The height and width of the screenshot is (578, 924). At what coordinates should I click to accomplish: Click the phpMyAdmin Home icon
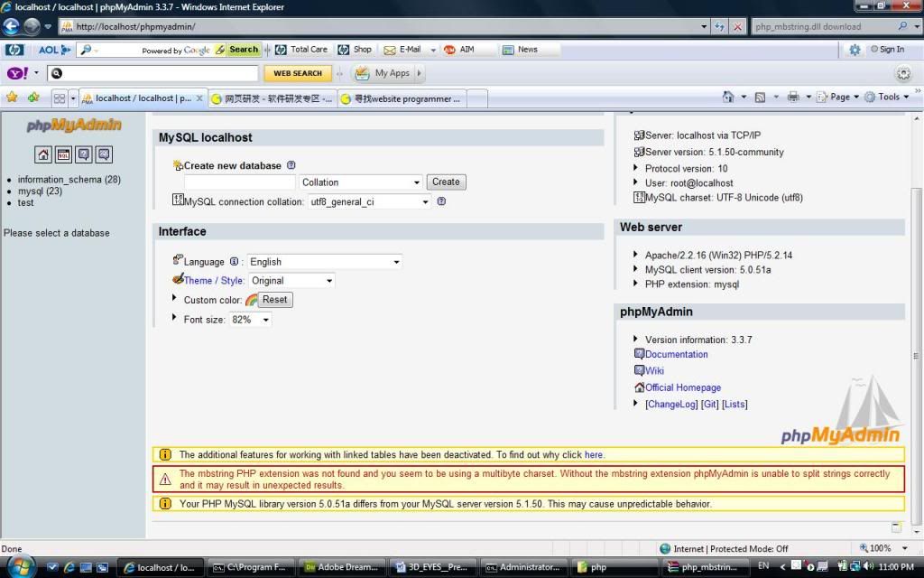(x=43, y=154)
